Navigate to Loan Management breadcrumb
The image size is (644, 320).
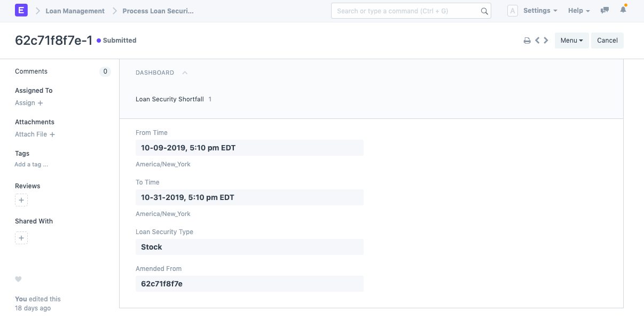point(75,11)
